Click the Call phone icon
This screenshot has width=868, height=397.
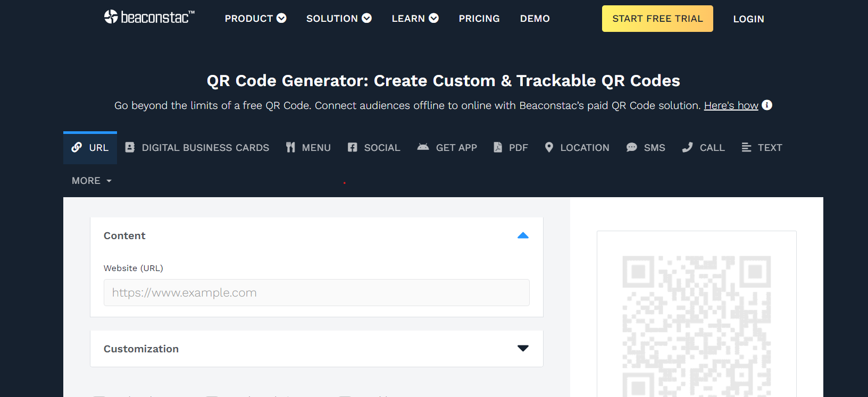click(x=687, y=147)
